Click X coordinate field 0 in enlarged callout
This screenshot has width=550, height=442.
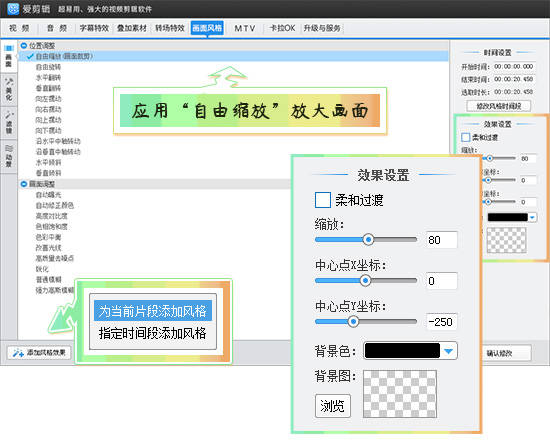pos(442,281)
